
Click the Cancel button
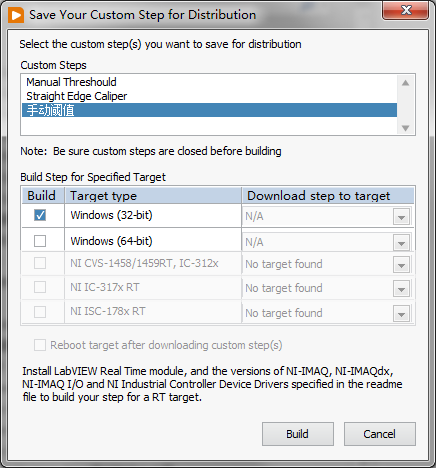(x=380, y=434)
